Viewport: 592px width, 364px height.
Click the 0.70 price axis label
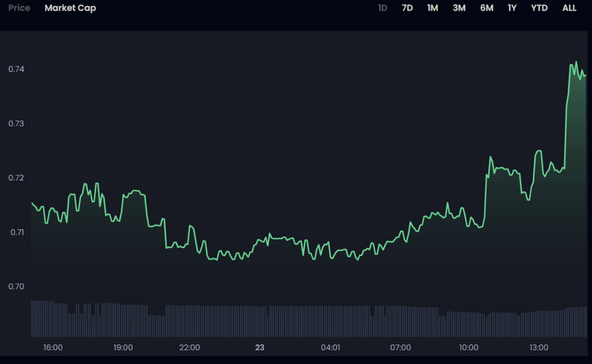(x=16, y=287)
